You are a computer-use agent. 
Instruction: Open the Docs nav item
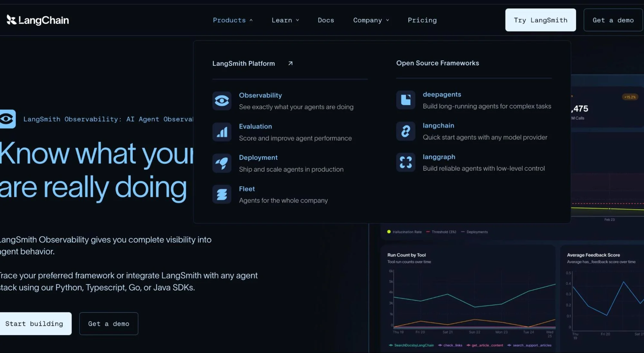click(326, 20)
